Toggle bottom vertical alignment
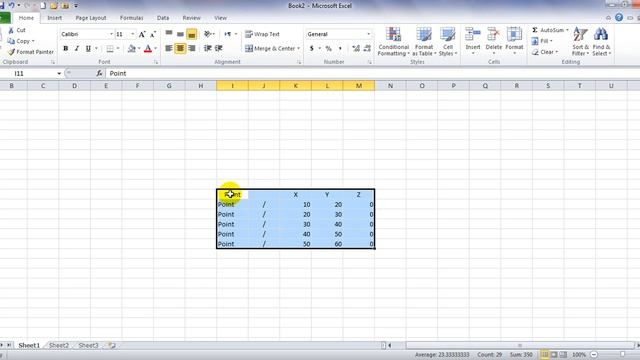The image size is (640, 360). click(x=191, y=34)
